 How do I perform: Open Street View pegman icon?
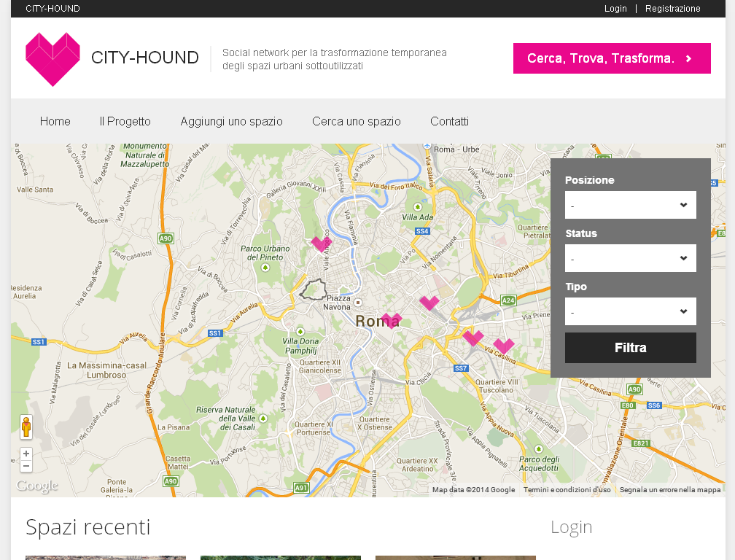tap(26, 427)
